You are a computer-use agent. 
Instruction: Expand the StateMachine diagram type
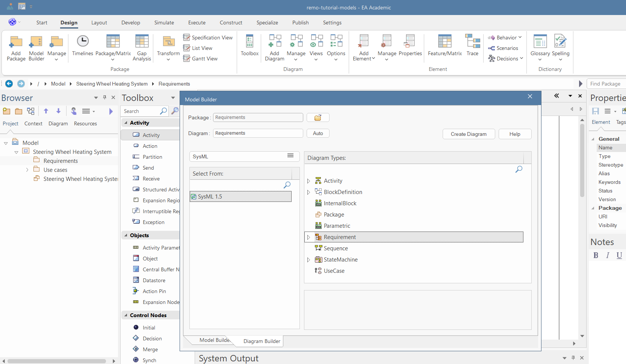(308, 260)
